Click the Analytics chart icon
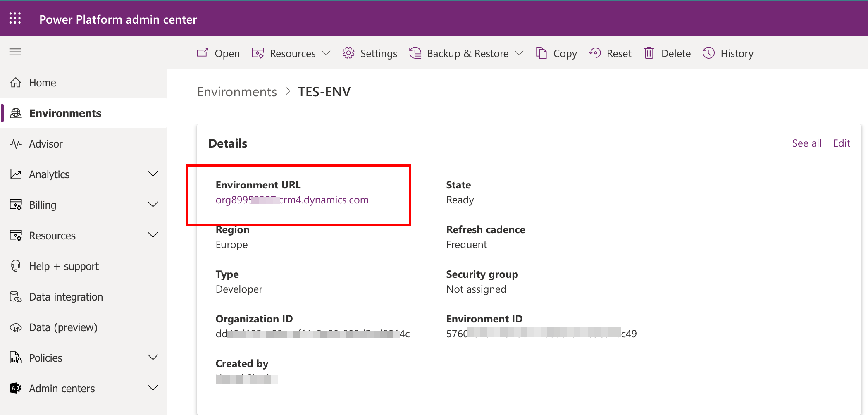The width and height of the screenshot is (868, 415). pos(16,174)
